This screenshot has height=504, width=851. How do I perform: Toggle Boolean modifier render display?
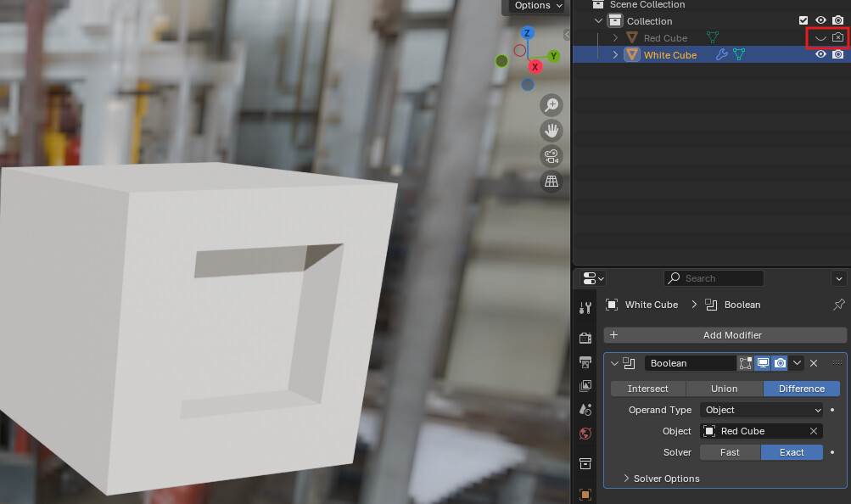(x=780, y=363)
